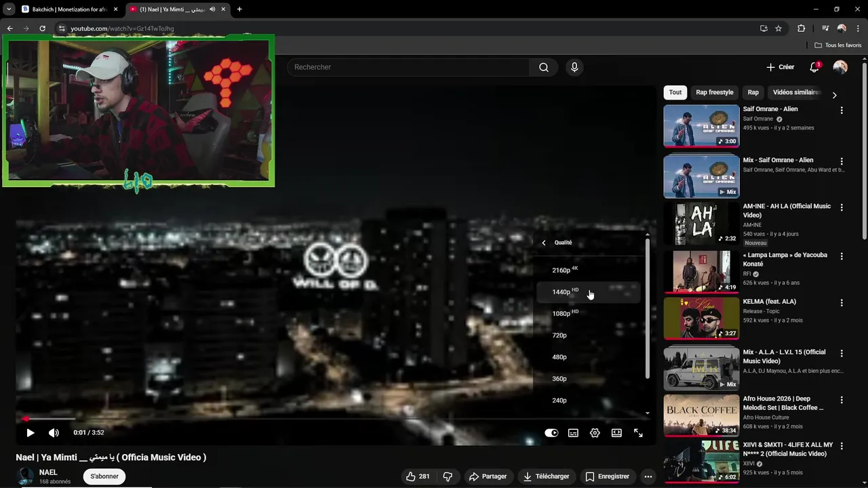Open Saif Omrane - Alien thumbnail
This screenshot has width=868, height=488.
[701, 125]
